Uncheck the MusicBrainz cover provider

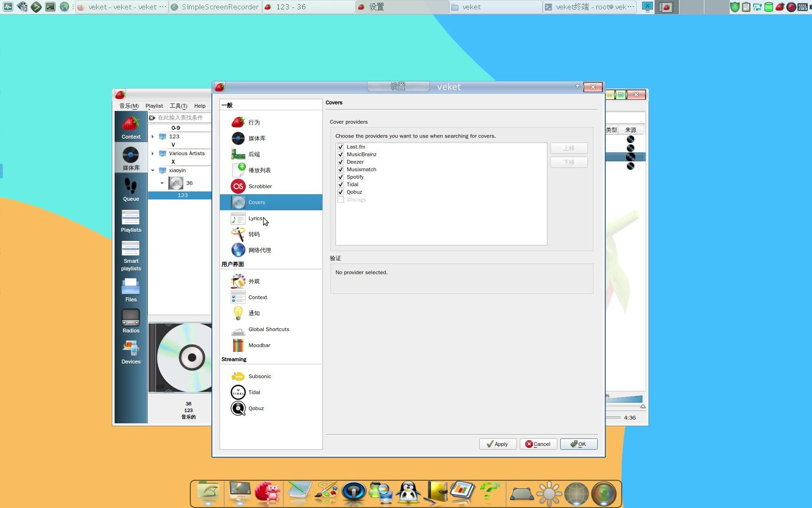click(341, 154)
